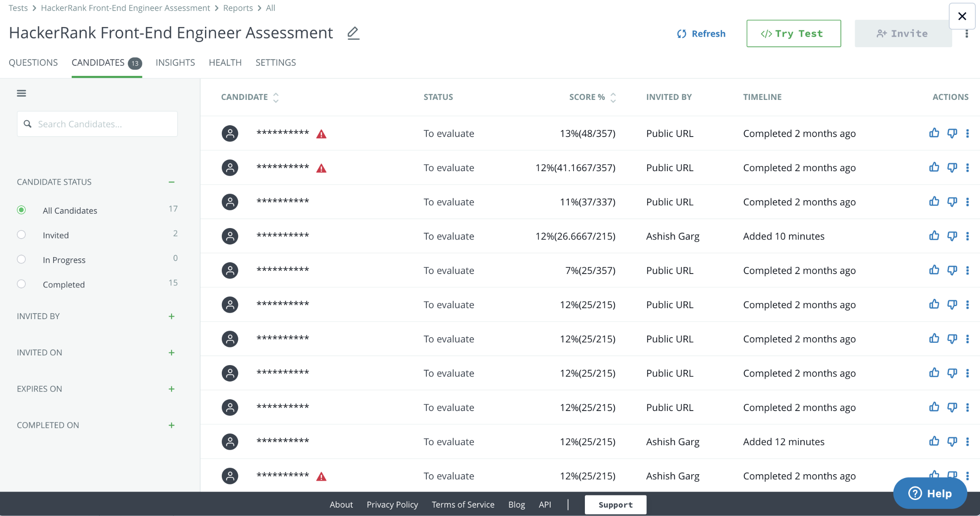
Task: Collapse the Candidate Status section
Action: [171, 182]
